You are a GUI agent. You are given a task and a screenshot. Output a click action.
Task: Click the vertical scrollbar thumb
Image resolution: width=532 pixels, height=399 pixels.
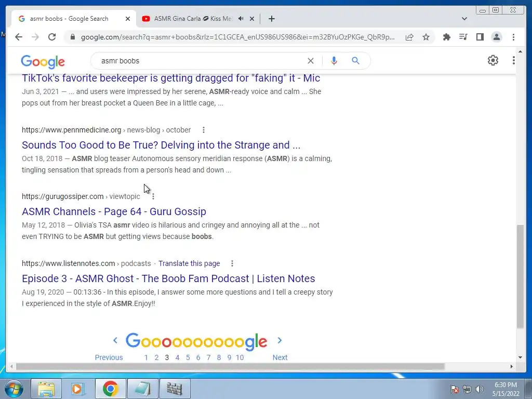tap(520, 276)
